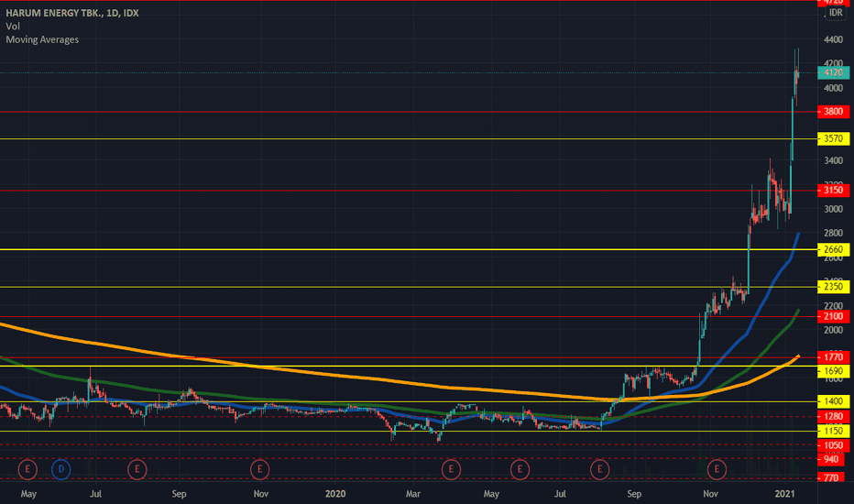The image size is (854, 504).
Task: Open the IDR currency label
Action: 836,13
